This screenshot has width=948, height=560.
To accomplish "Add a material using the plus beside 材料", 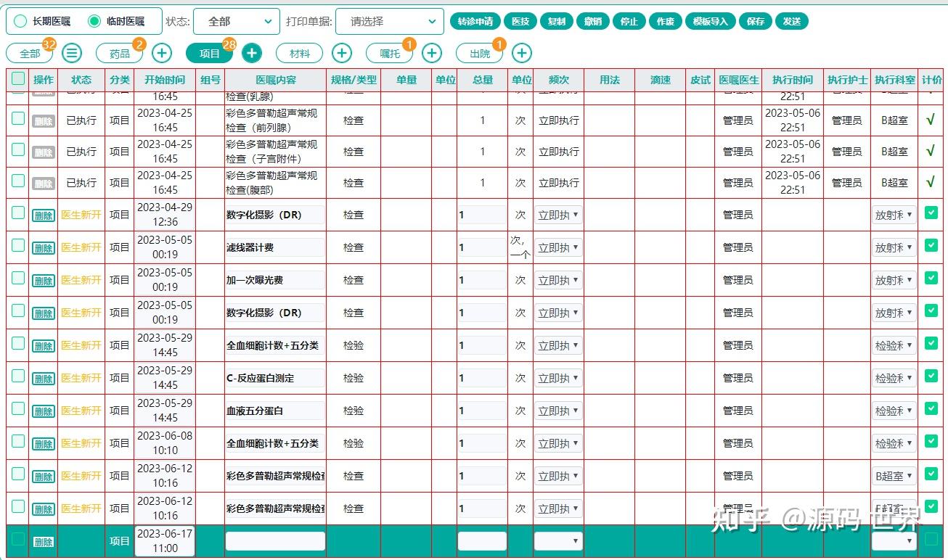I will point(341,53).
